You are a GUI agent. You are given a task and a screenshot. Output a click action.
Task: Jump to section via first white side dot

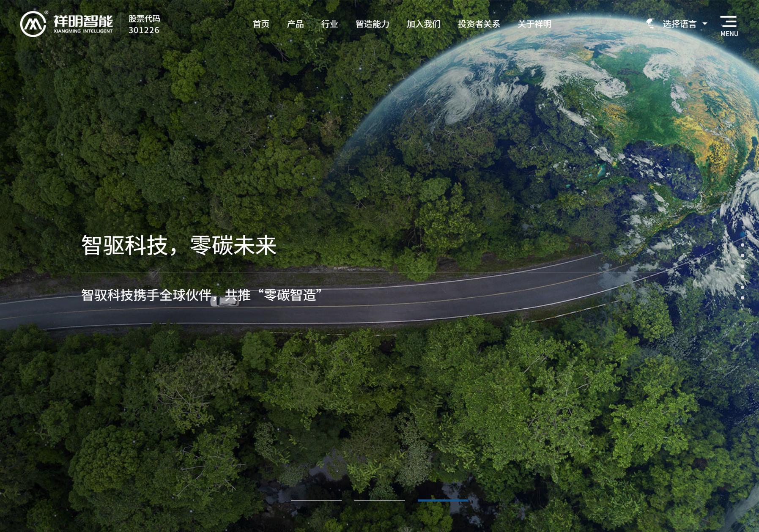coord(743,245)
